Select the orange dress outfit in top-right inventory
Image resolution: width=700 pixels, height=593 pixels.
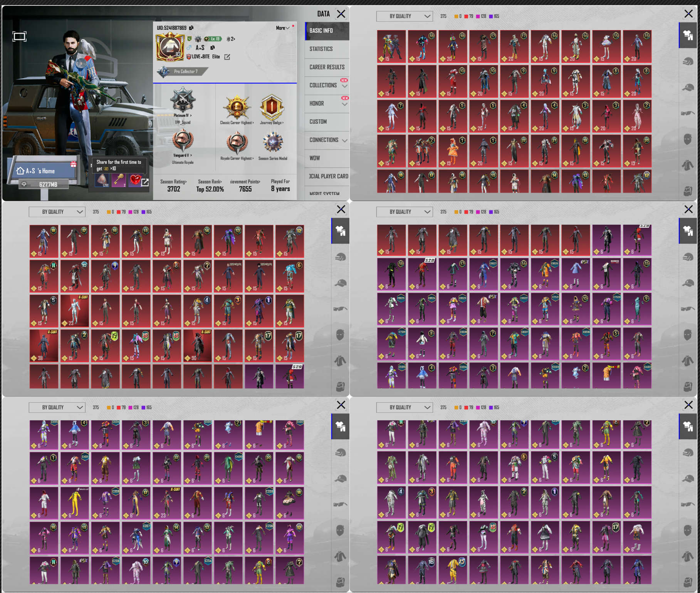pyautogui.click(x=453, y=150)
